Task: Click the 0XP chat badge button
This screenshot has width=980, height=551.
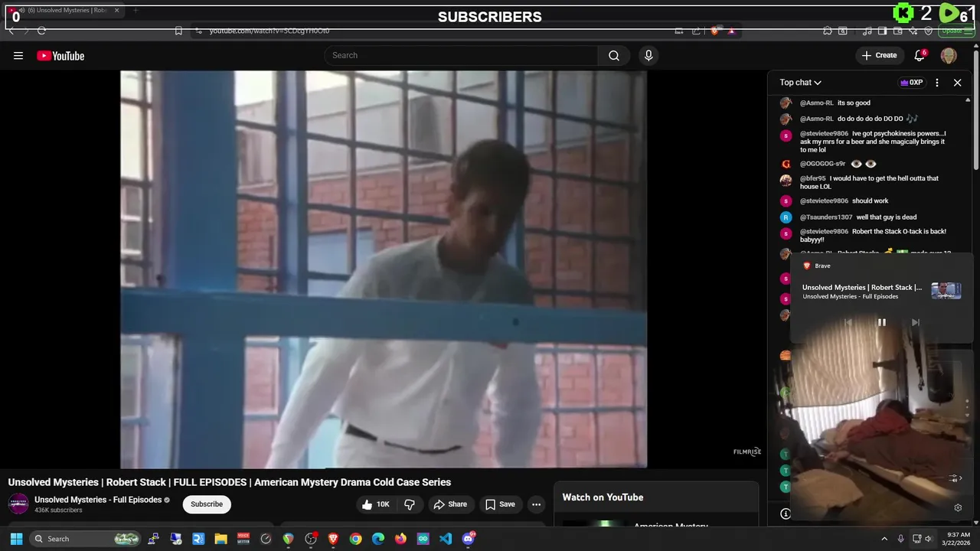Action: pyautogui.click(x=911, y=83)
